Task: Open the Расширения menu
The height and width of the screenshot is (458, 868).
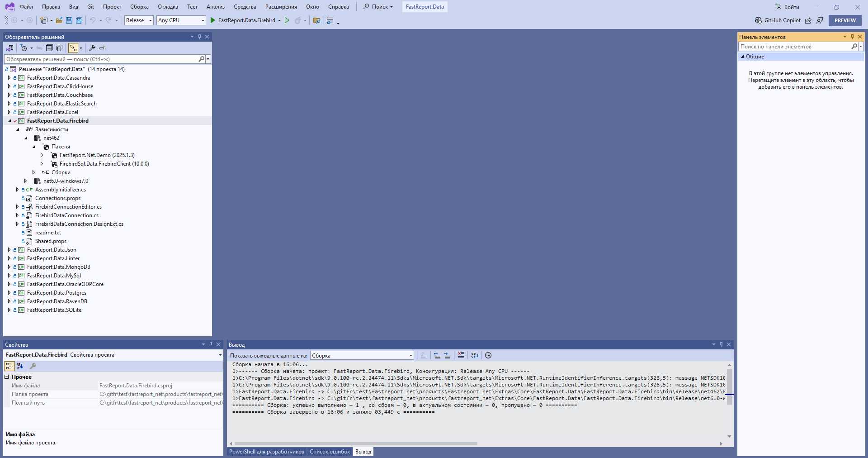Action: click(281, 7)
